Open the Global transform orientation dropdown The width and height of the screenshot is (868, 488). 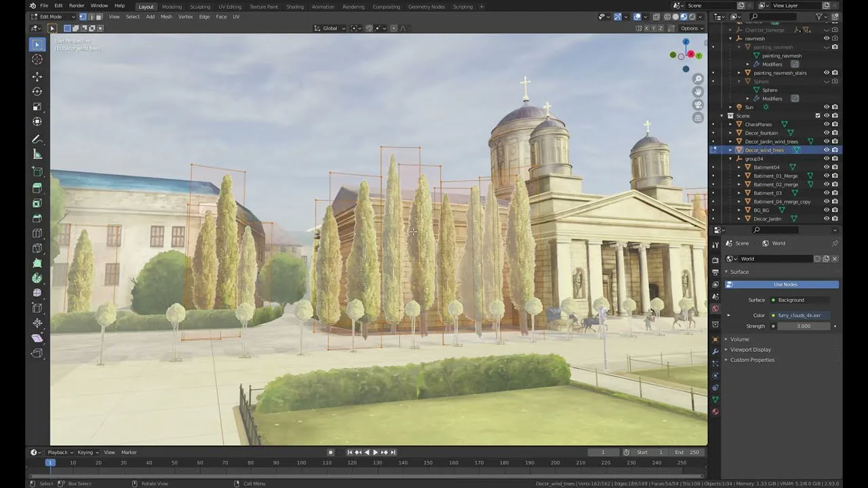point(330,28)
